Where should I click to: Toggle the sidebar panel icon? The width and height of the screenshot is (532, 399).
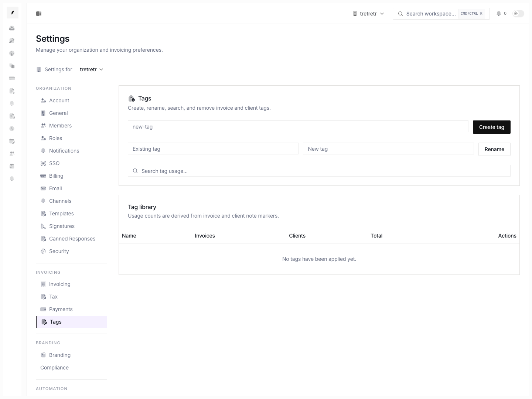click(39, 14)
